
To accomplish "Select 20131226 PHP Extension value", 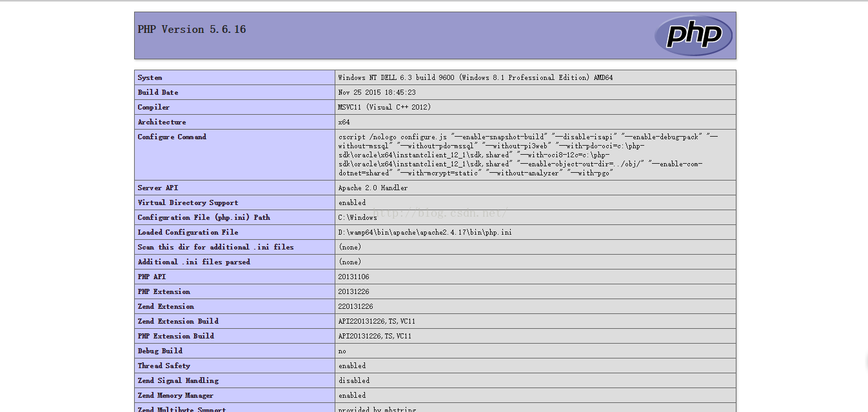I will click(x=353, y=291).
